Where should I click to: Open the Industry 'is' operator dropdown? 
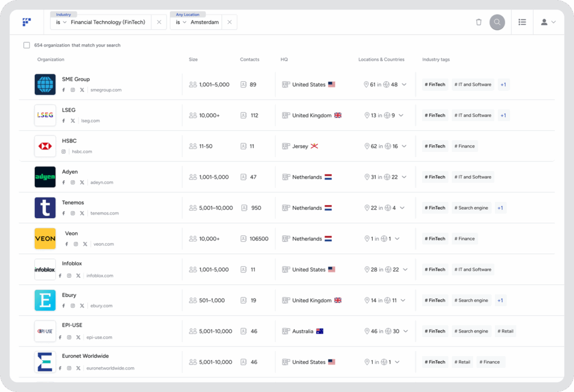(x=61, y=22)
